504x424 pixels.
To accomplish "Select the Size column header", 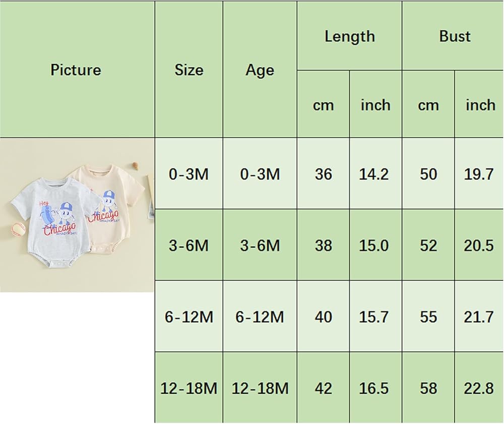I will click(x=189, y=70).
